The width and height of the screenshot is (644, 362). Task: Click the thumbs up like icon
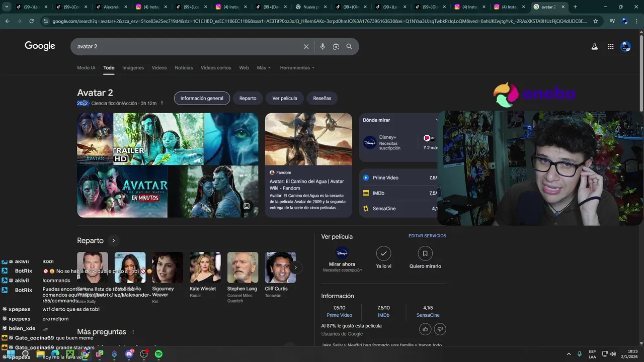[425, 329]
